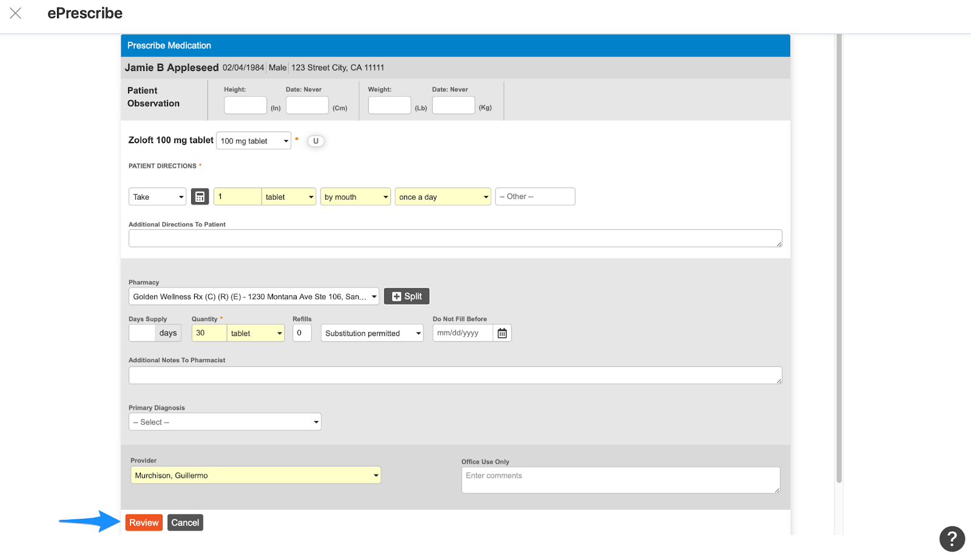Screen dimensions: 971x560
Task: Click the dose amount field showing 1
Action: click(237, 197)
